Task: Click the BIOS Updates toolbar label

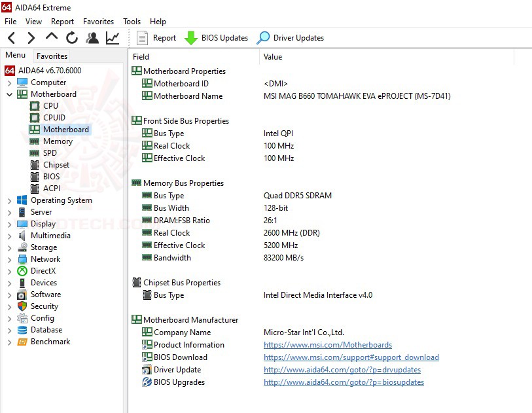Action: pyautogui.click(x=224, y=38)
